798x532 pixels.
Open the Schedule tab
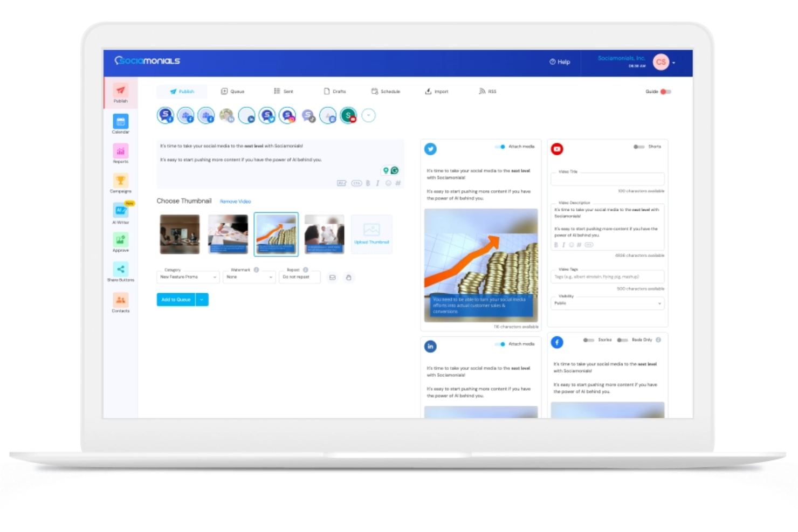(x=386, y=91)
